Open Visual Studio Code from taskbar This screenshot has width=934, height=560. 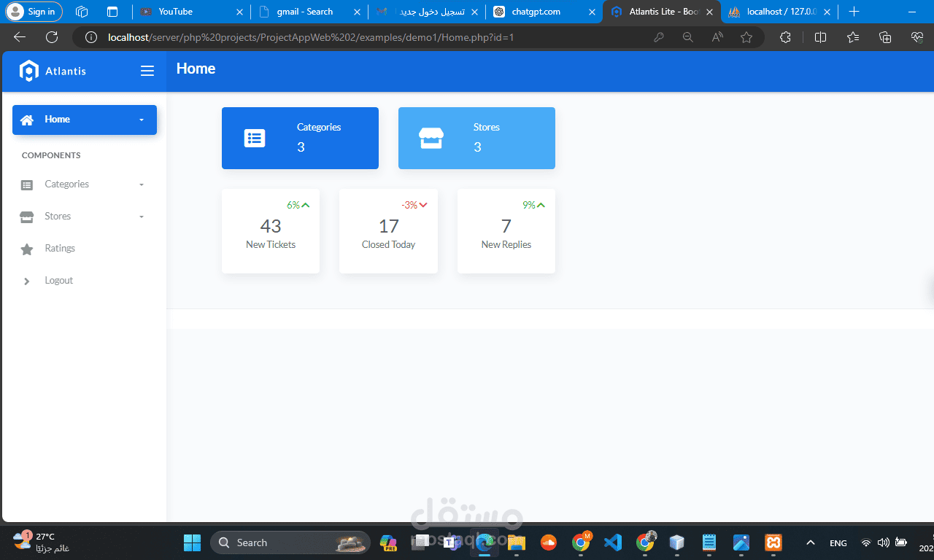pyautogui.click(x=613, y=542)
